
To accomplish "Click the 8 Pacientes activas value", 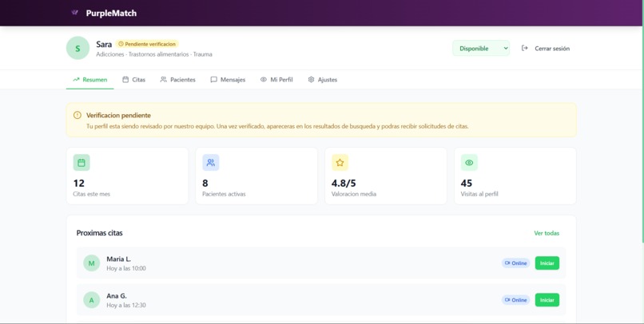I will point(205,183).
